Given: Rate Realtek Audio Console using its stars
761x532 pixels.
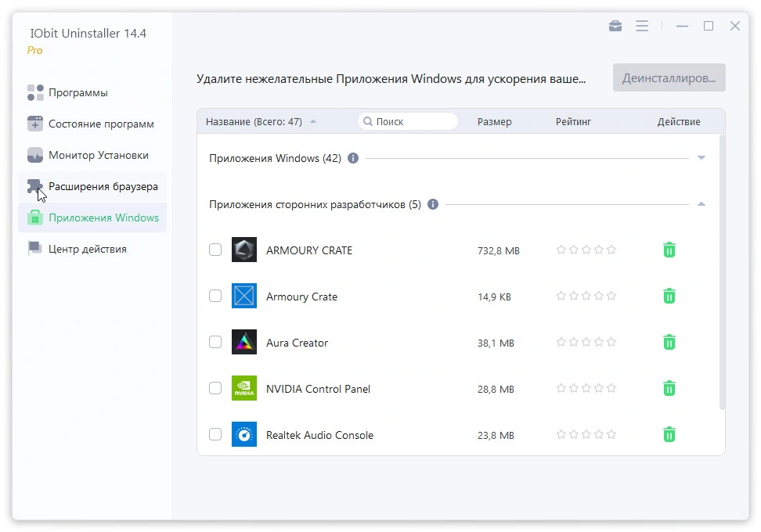Looking at the screenshot, I should point(586,434).
